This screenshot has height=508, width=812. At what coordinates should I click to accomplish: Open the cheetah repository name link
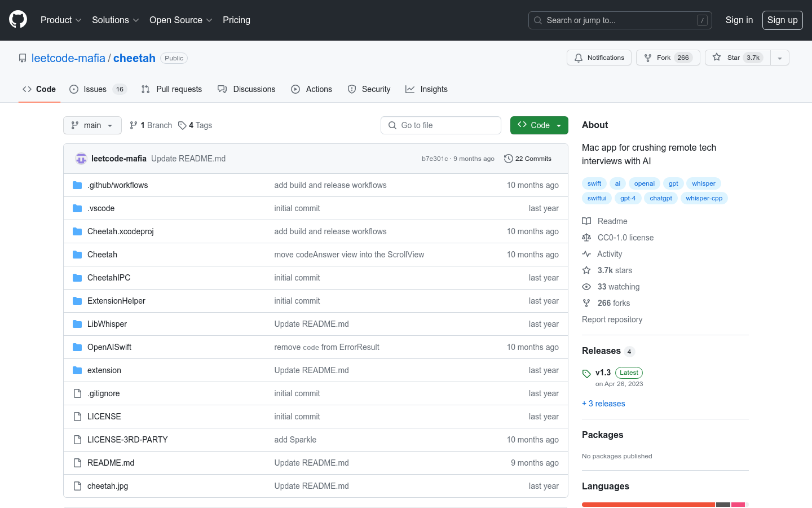click(134, 58)
